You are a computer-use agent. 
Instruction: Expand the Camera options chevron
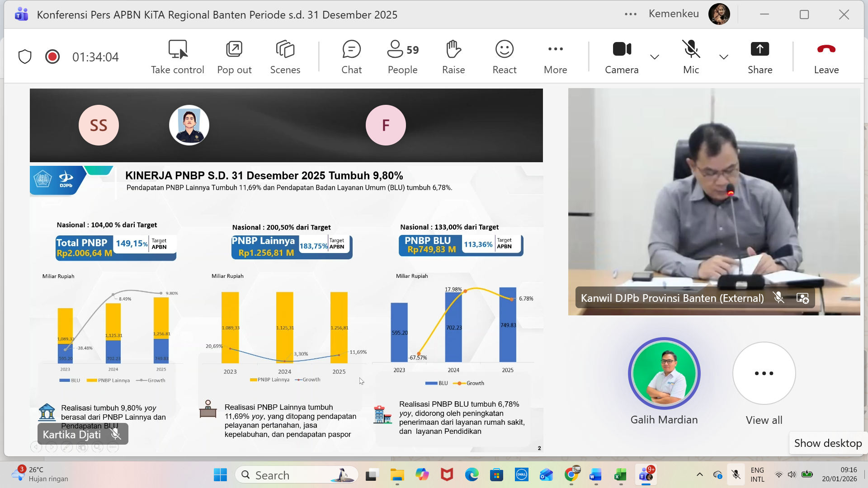point(654,57)
